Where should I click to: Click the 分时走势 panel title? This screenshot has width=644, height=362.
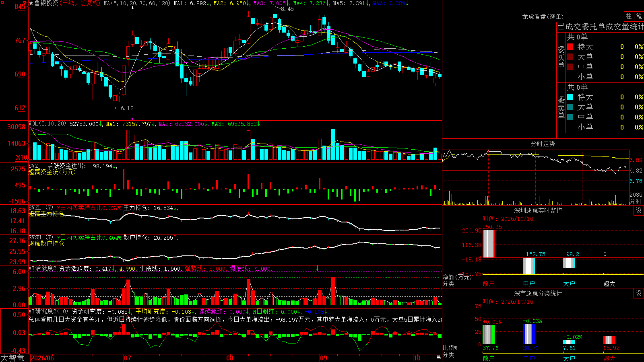click(x=543, y=144)
